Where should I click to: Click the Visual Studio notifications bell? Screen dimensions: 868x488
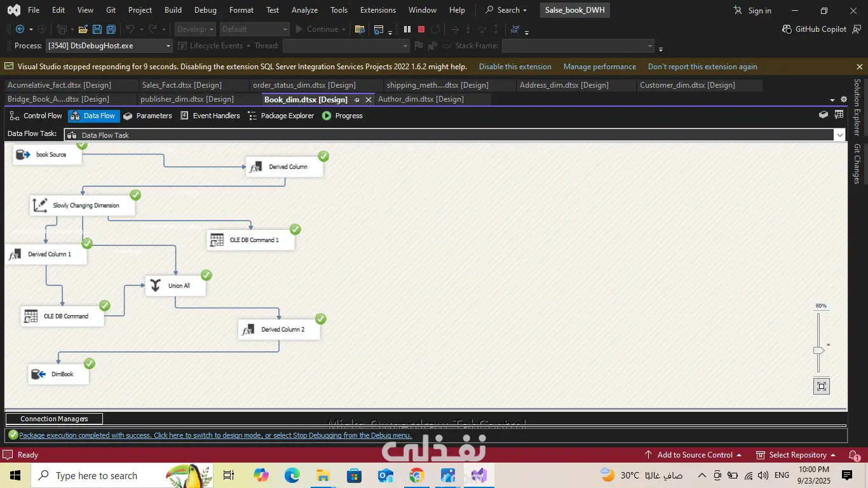[x=854, y=455]
